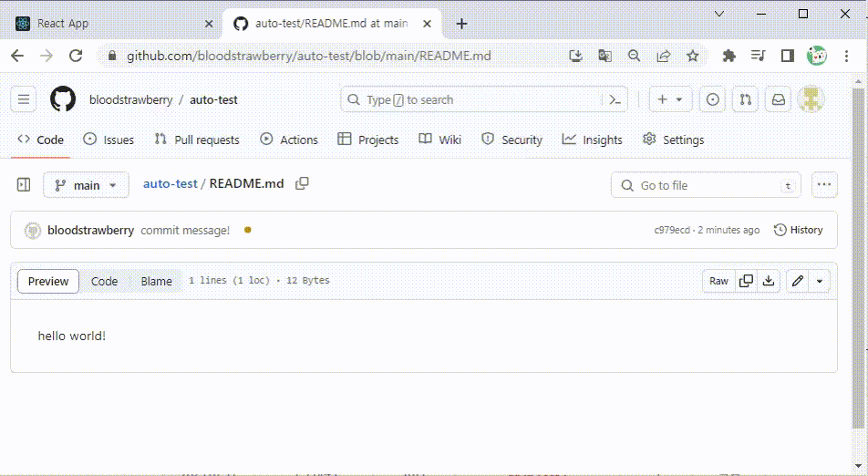Switch to the Code repository tab

(x=40, y=140)
